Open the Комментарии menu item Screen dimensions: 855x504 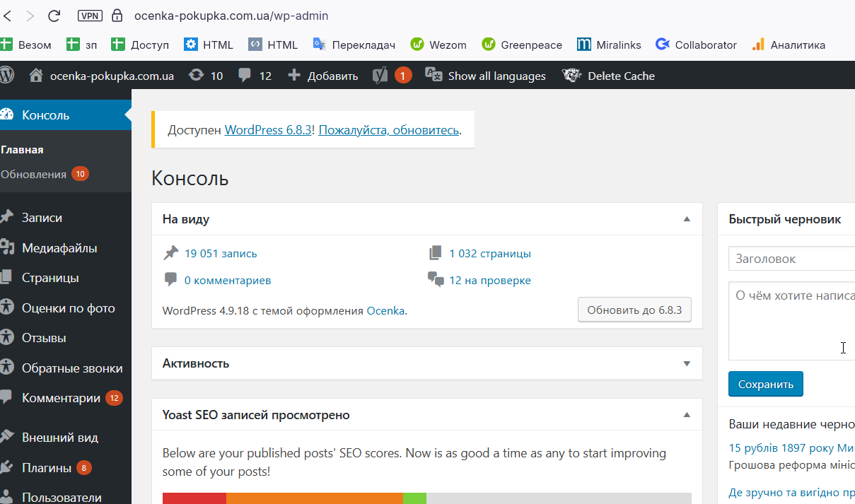66,398
